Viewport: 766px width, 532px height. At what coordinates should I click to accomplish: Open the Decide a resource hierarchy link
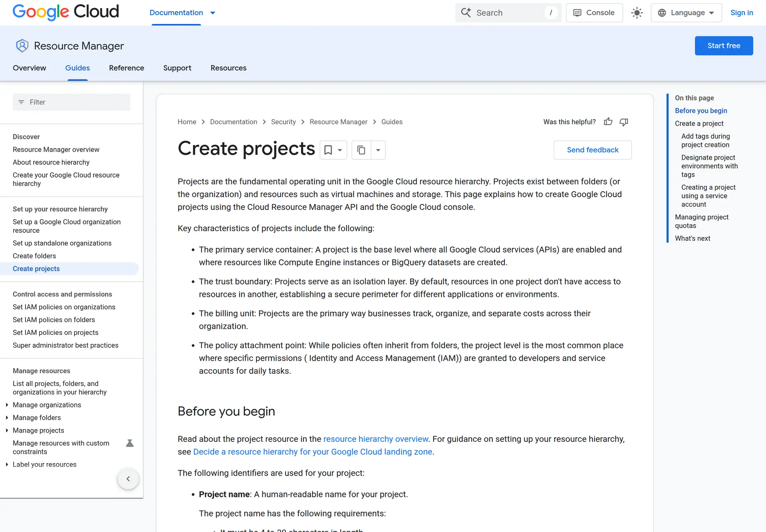pos(313,452)
